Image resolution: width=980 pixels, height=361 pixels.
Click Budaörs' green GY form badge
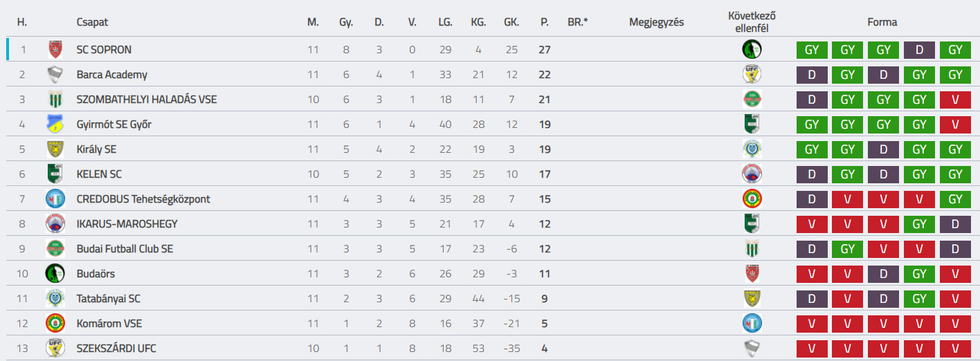[x=920, y=274]
